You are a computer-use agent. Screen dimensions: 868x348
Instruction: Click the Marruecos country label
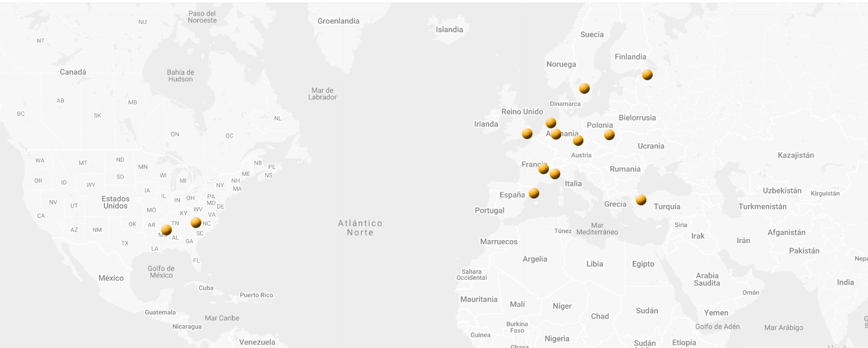pyautogui.click(x=498, y=241)
